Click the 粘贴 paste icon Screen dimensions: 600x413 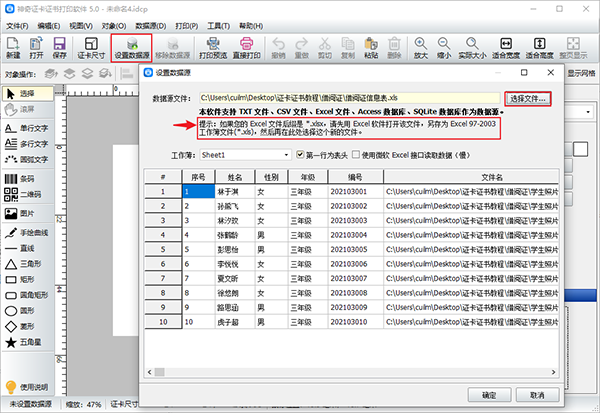(371, 48)
